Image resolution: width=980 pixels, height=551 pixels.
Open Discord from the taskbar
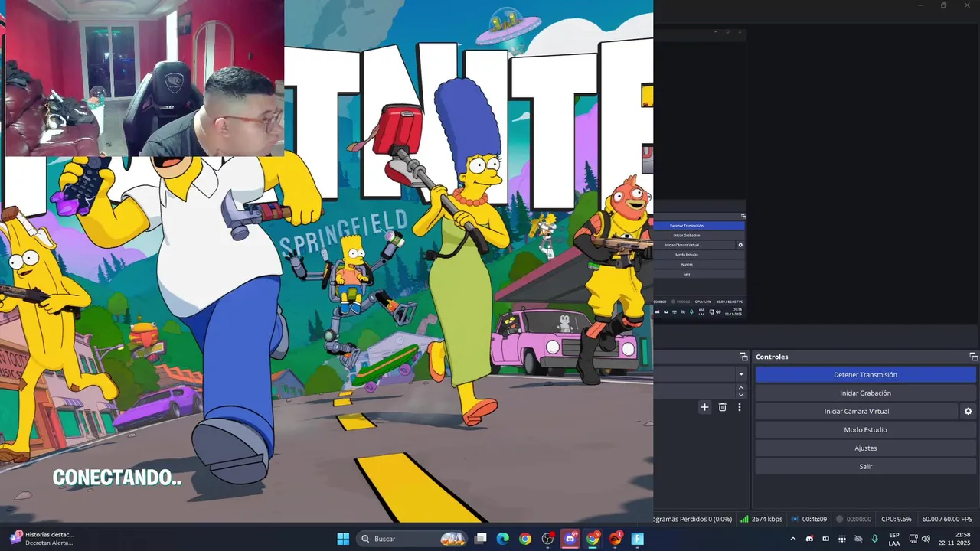point(570,539)
